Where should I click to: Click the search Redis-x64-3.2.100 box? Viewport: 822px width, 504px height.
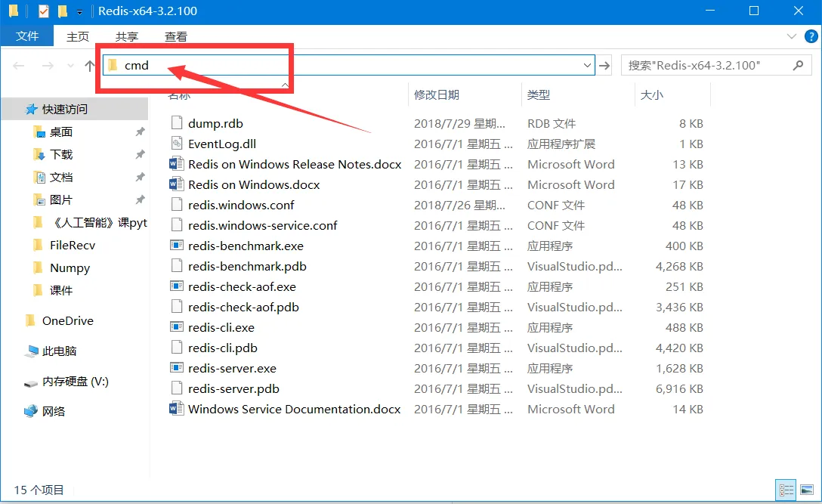coord(715,66)
